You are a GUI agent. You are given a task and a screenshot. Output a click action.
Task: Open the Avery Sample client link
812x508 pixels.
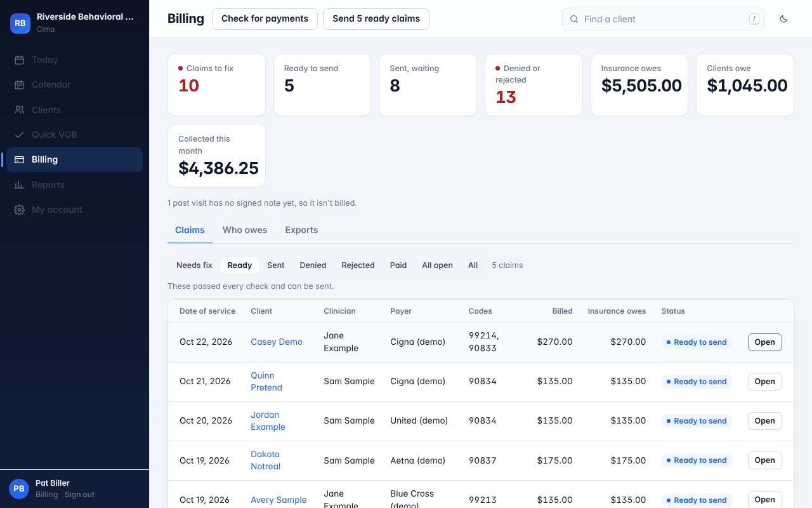pyautogui.click(x=278, y=500)
